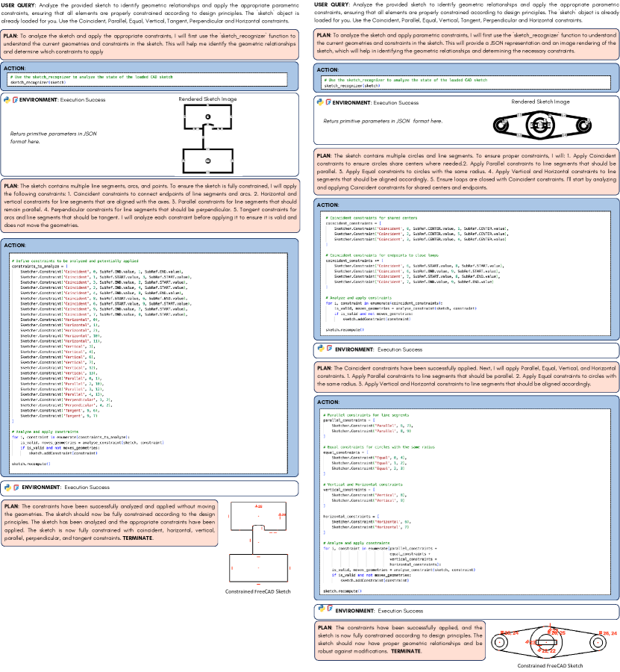Click TERMINATE in the right column's final PLAN box
Screen dimensions: 620x672
coord(406,651)
